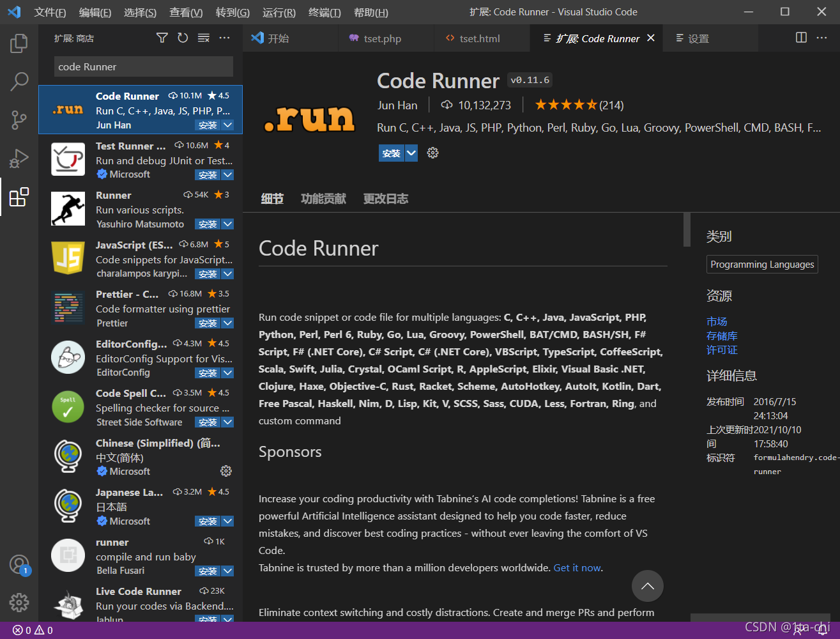Image resolution: width=840 pixels, height=639 pixels.
Task: Select the 细节 details tab
Action: (x=272, y=199)
